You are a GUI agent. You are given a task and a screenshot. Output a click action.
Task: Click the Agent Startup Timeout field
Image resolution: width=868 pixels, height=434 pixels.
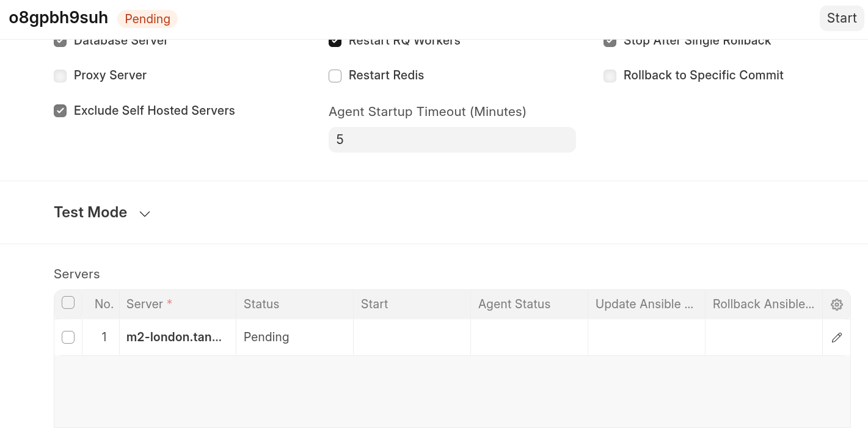coord(452,140)
